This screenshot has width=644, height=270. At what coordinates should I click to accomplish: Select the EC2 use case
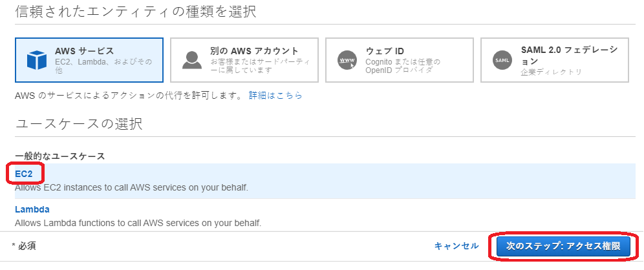click(x=24, y=174)
